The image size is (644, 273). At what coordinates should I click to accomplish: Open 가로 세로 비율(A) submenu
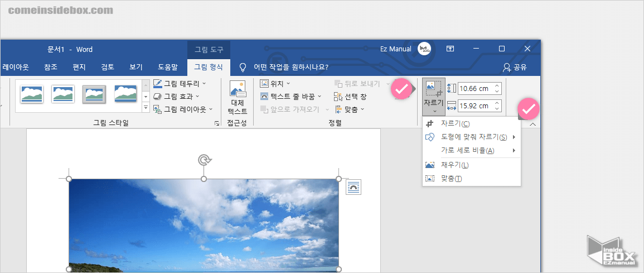[x=472, y=150]
